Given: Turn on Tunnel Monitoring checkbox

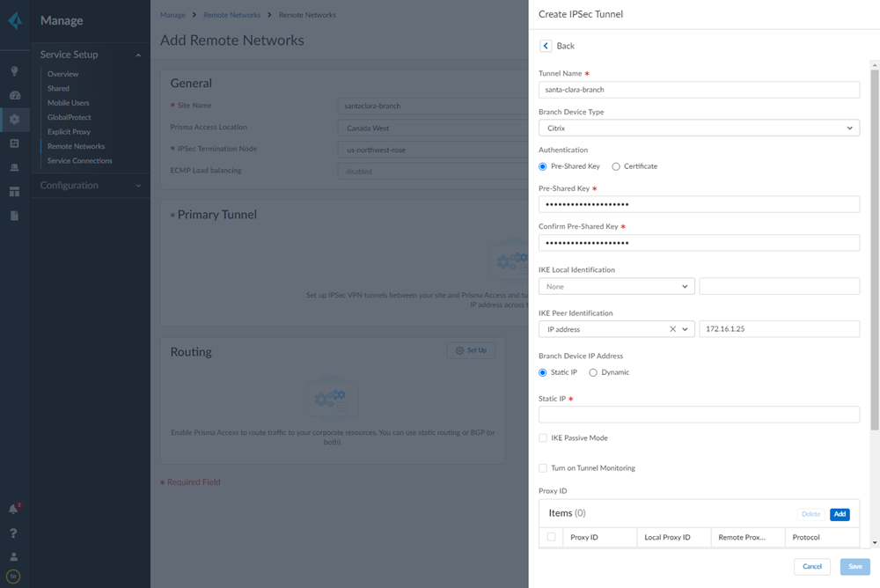Looking at the screenshot, I should pyautogui.click(x=543, y=468).
